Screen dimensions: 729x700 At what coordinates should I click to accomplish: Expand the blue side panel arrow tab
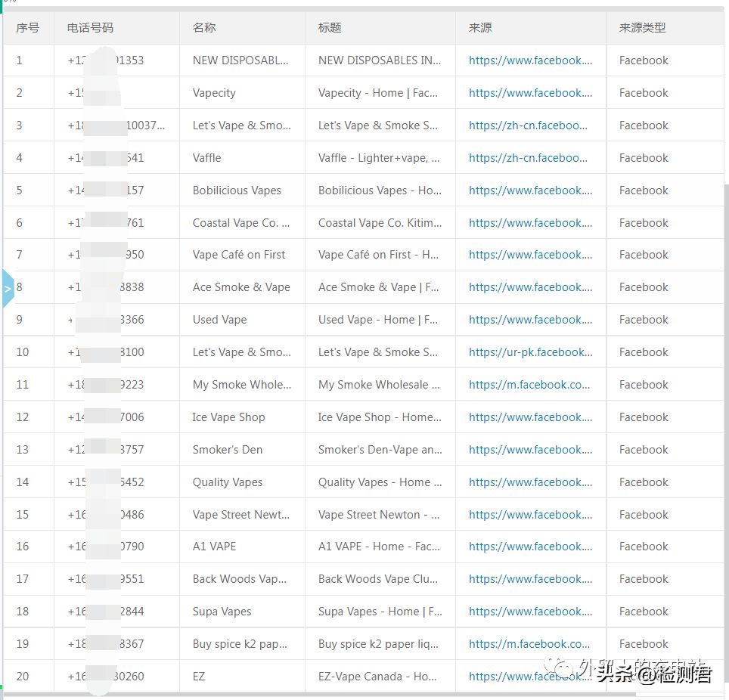click(8, 289)
